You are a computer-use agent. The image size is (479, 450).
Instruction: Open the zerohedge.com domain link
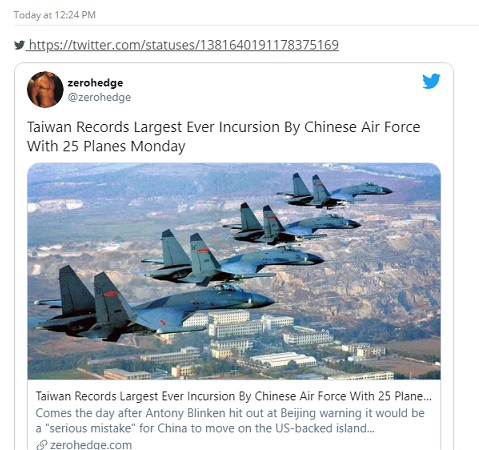[91, 445]
